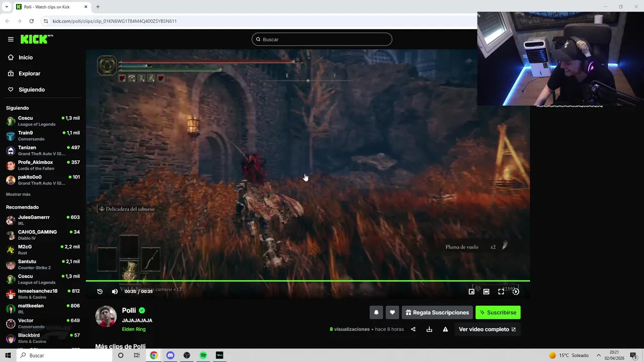Viewport: 644px width, 362px height.
Task: Open Chrome from the taskbar
Action: (x=153, y=355)
